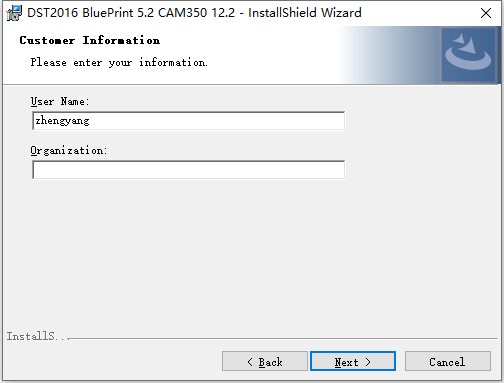
Task: Click the InstallShield logo in the banner
Action: (x=468, y=55)
